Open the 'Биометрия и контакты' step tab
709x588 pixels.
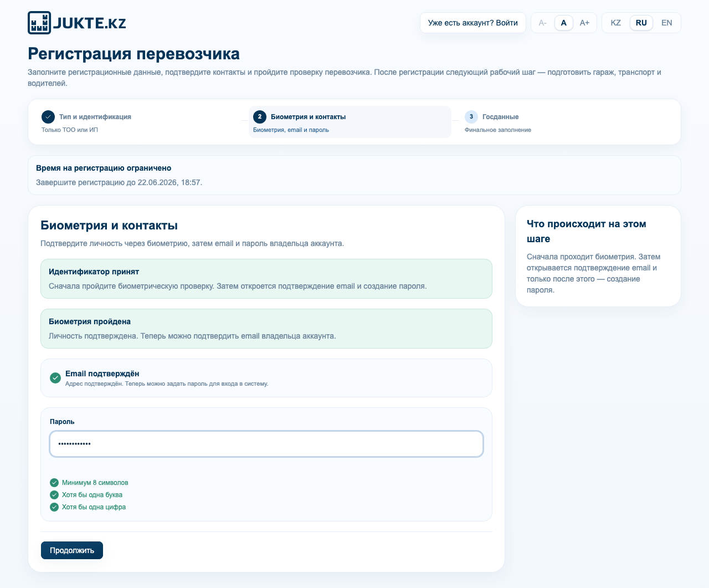pos(350,122)
